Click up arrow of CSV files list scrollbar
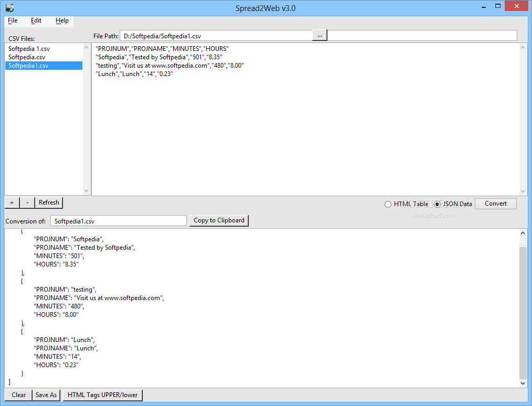This screenshot has height=406, width=532. click(x=86, y=48)
